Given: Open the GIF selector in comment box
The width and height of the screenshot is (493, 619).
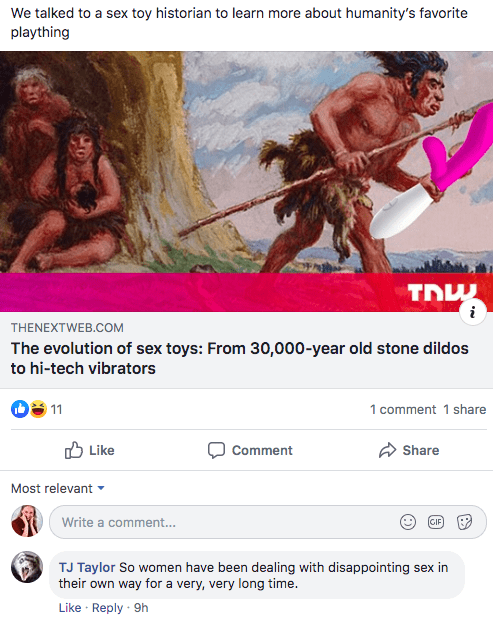Looking at the screenshot, I should tap(436, 522).
